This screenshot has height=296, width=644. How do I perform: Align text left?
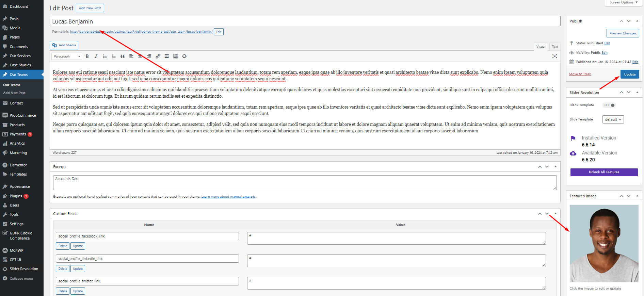[131, 56]
